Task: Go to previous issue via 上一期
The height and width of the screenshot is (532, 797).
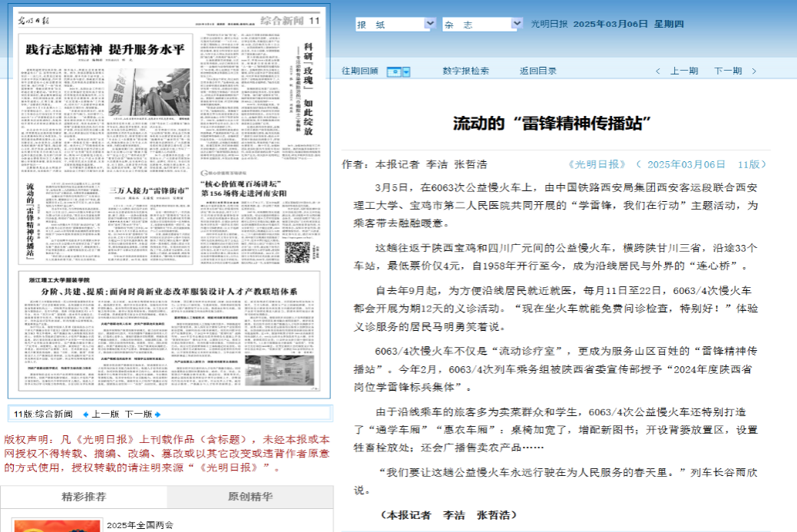Action: click(683, 71)
